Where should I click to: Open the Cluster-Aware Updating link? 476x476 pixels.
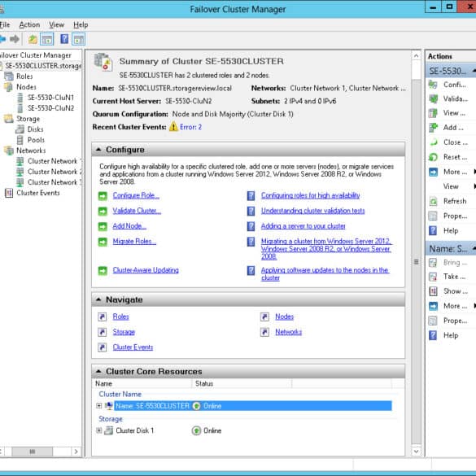[x=146, y=270]
